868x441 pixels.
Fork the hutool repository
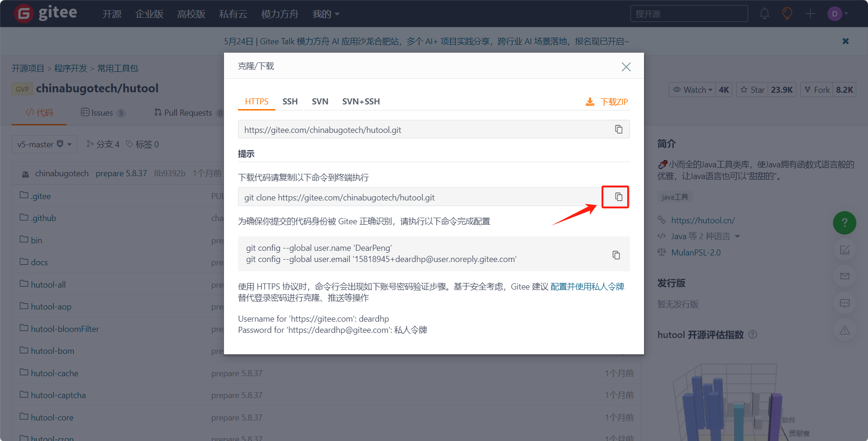point(817,90)
